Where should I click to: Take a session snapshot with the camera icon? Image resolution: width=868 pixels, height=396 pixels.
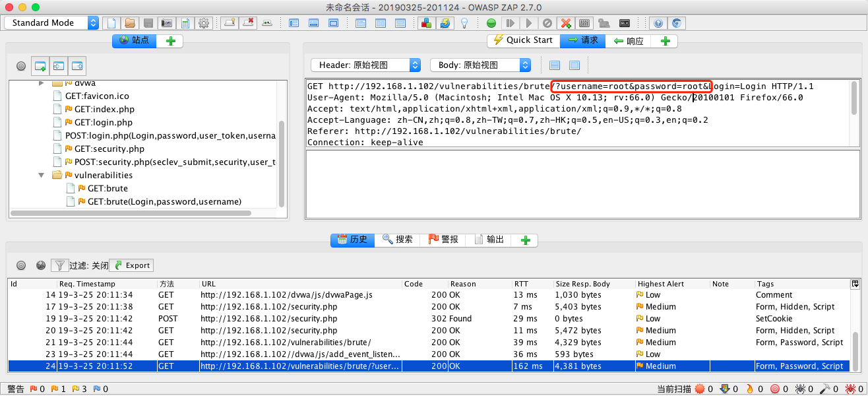coord(167,23)
